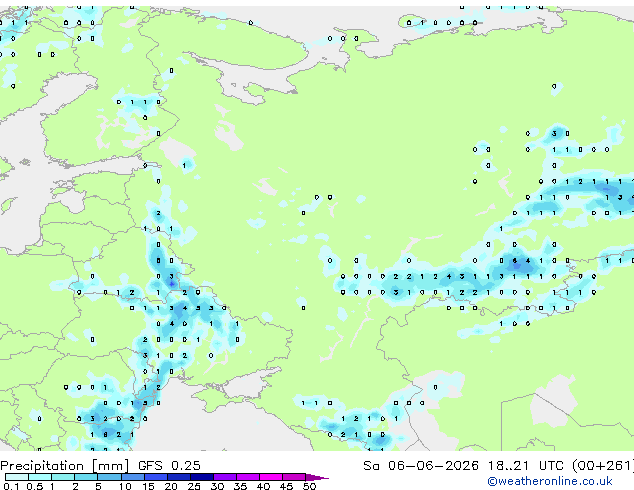Click the 'Precipitation [mm]' title text

(x=65, y=466)
